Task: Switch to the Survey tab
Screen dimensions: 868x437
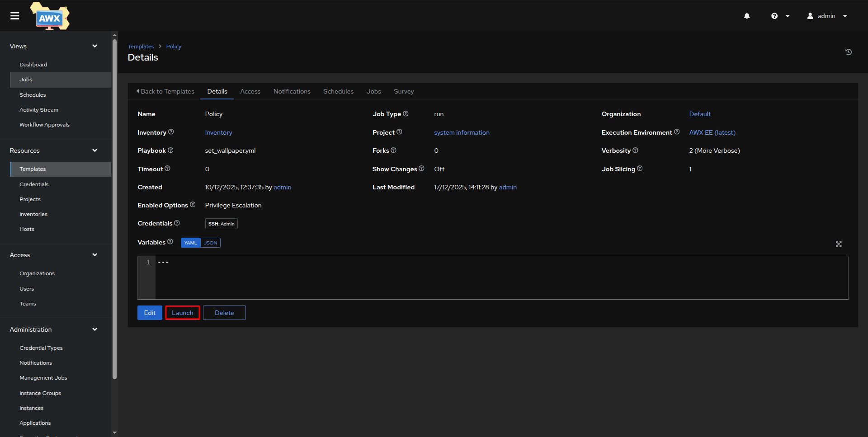Action: [x=403, y=91]
